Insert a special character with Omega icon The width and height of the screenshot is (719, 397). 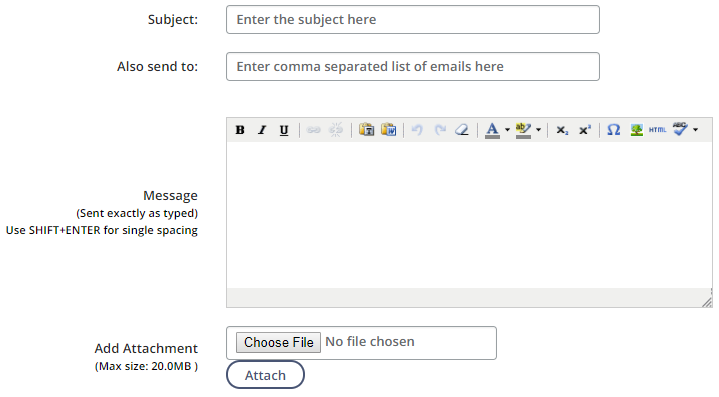point(614,130)
